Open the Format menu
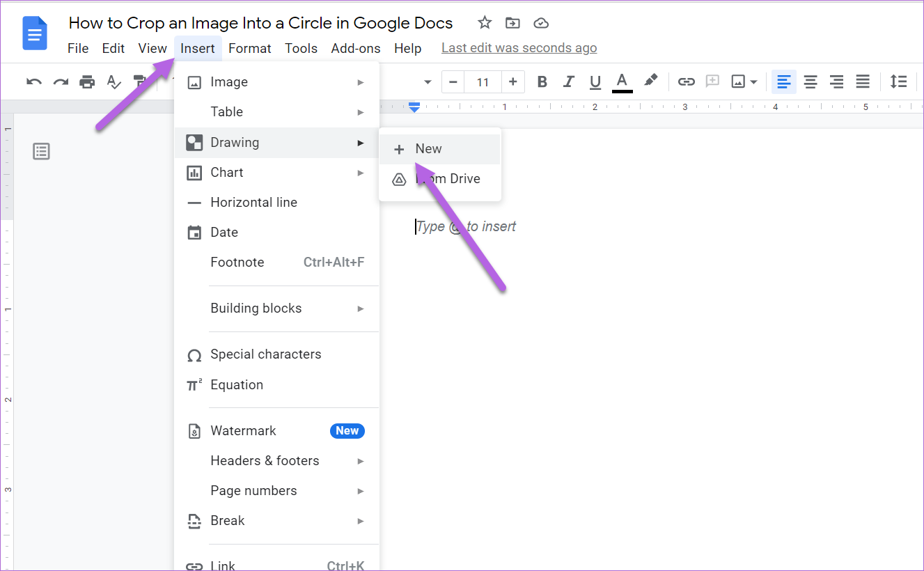This screenshot has width=924, height=571. [x=249, y=48]
